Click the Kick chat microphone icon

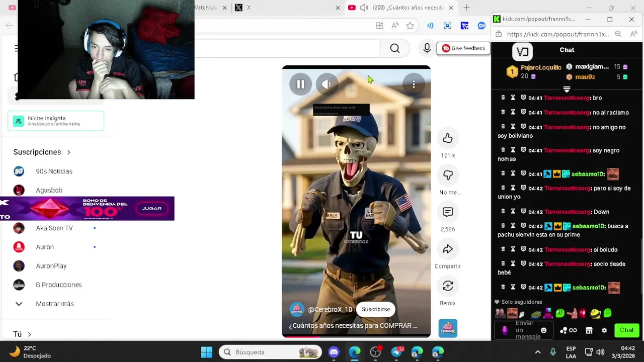[505, 330]
